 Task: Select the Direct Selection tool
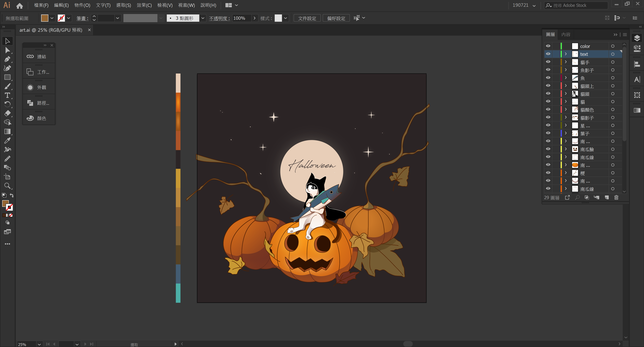(x=7, y=50)
